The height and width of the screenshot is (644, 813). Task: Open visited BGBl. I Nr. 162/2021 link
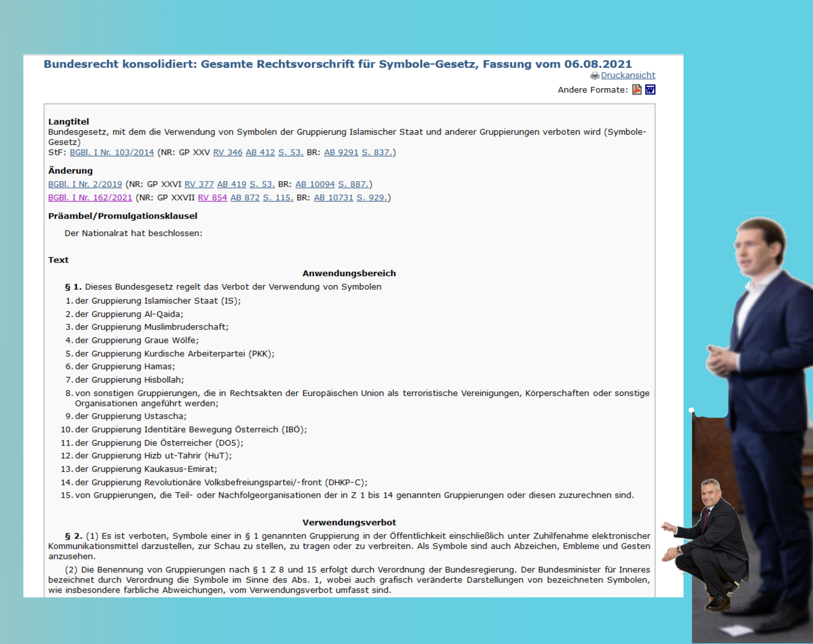click(x=90, y=197)
